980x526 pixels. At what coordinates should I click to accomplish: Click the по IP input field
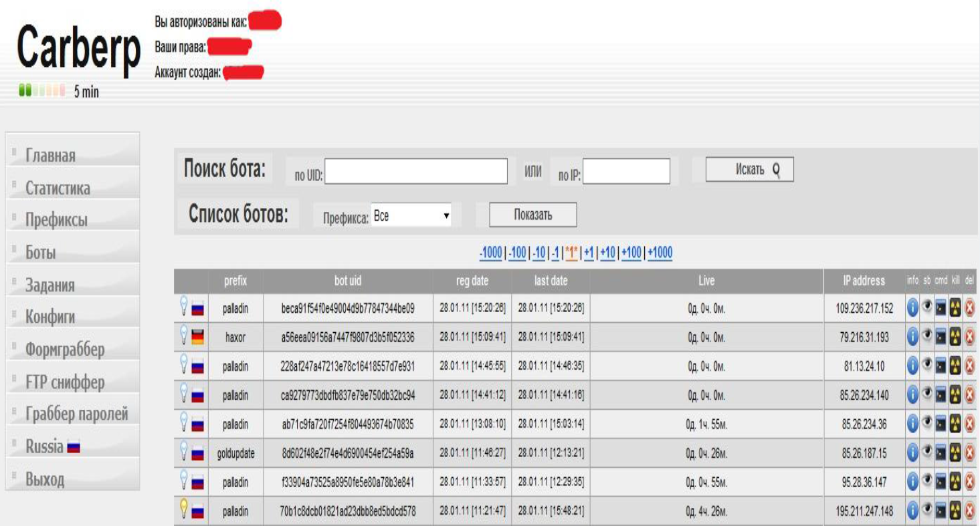pyautogui.click(x=626, y=171)
